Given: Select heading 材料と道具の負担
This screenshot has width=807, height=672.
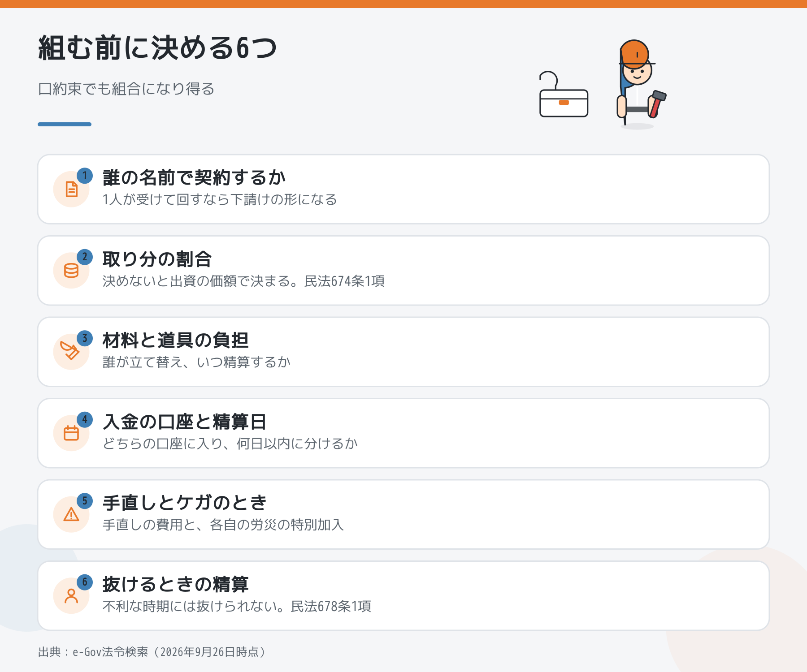Looking at the screenshot, I should pyautogui.click(x=175, y=340).
